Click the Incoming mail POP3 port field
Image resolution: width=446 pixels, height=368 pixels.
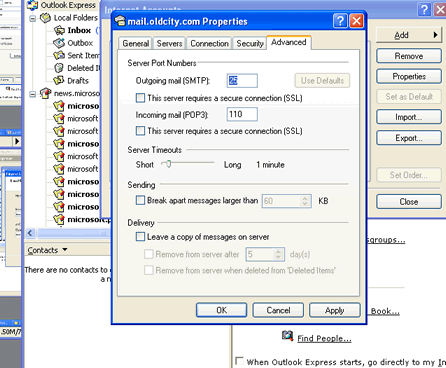pos(242,114)
